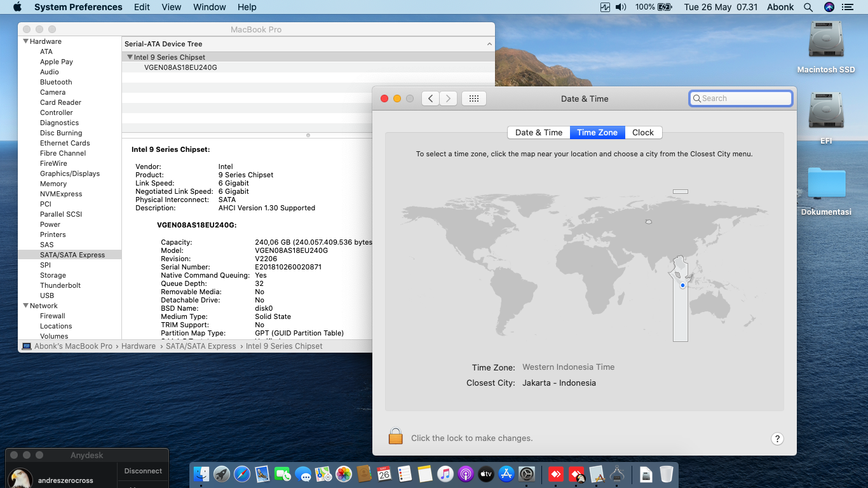Go back in System Preferences

tap(430, 98)
